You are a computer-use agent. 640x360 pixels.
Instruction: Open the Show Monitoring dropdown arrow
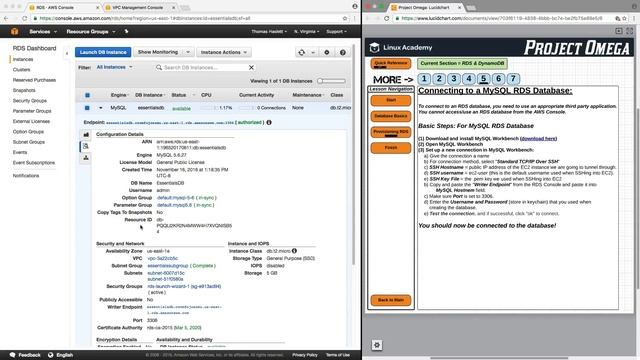click(x=188, y=52)
